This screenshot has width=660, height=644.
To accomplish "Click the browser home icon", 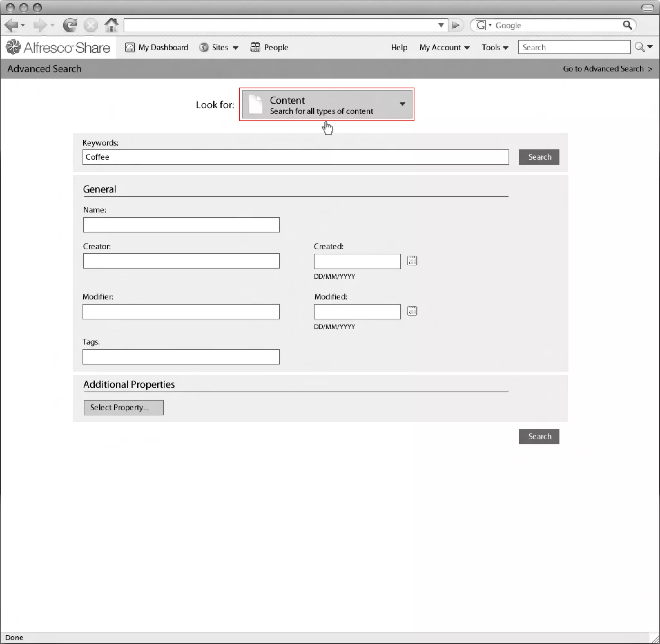I will (112, 25).
